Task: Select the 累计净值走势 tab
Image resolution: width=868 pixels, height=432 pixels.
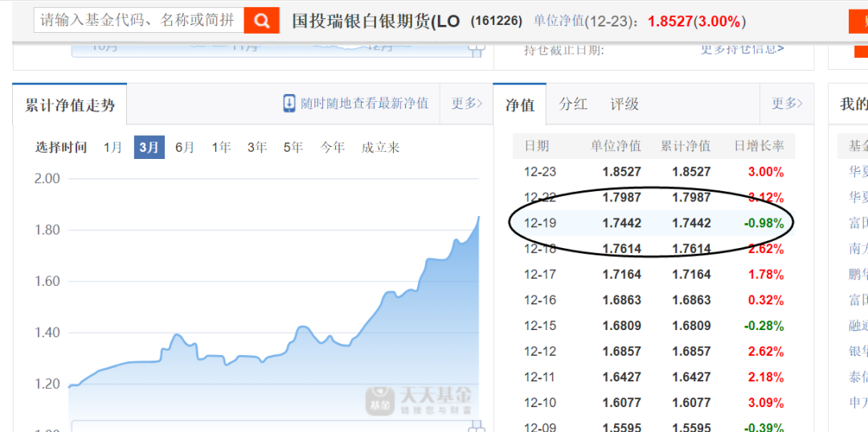Action: coord(70,104)
